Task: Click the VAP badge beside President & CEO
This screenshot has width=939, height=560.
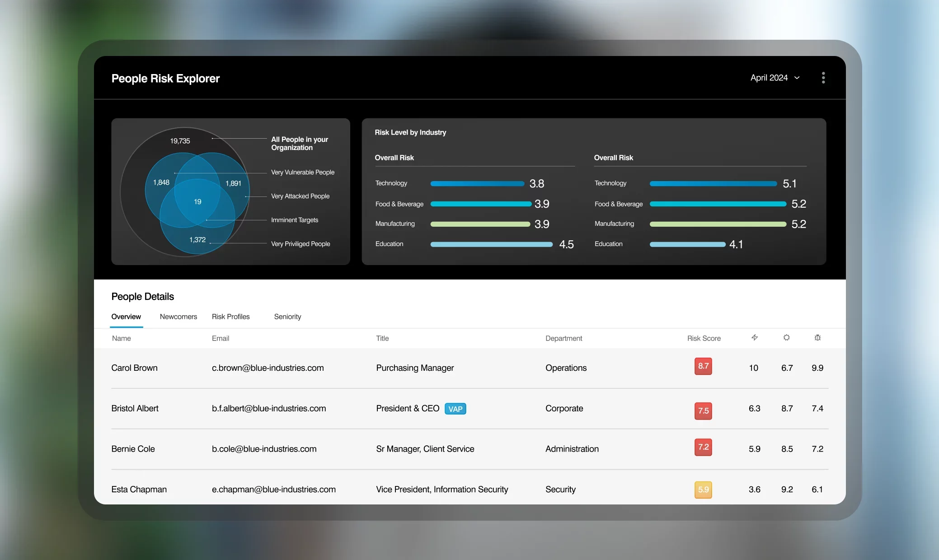Action: point(455,409)
